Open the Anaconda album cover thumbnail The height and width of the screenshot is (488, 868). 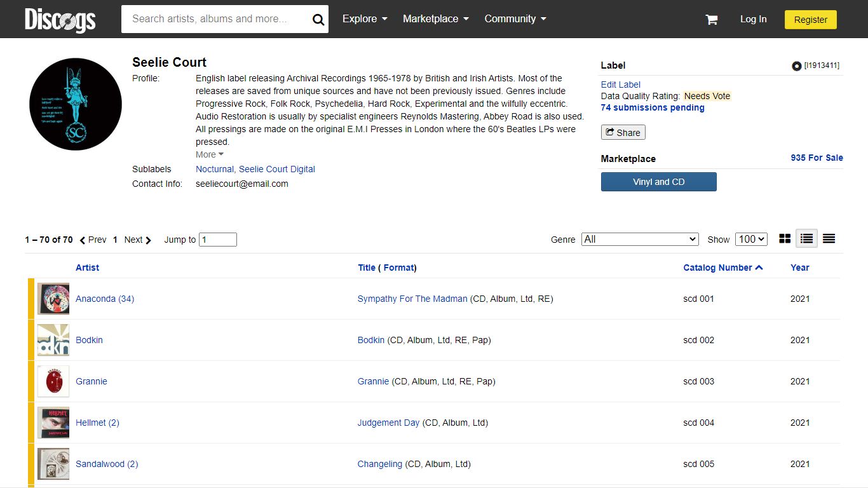click(x=53, y=299)
